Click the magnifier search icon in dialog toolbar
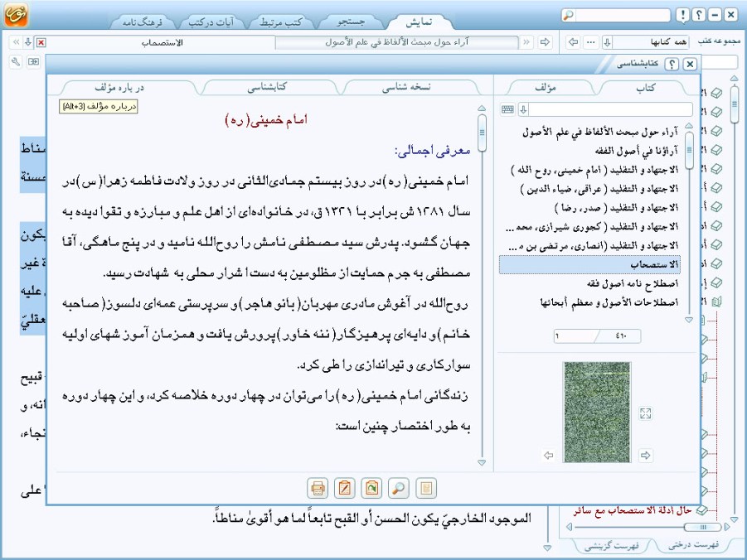747x560 pixels. [399, 488]
